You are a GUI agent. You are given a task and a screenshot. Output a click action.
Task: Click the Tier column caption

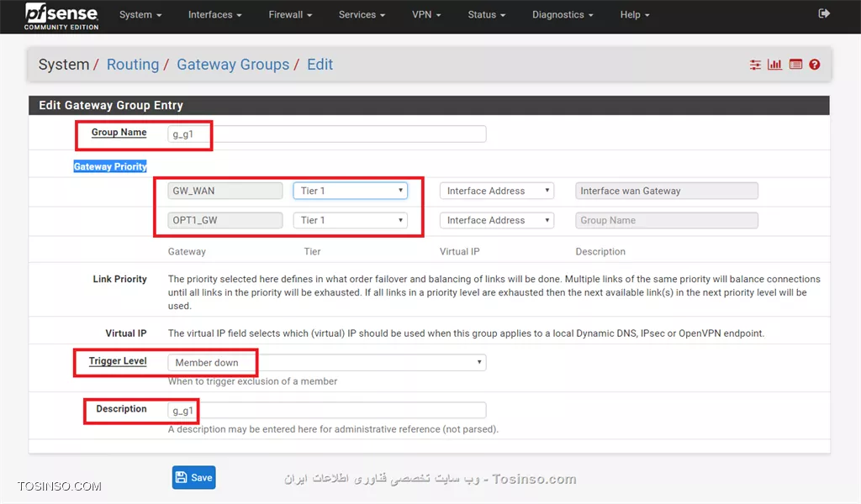coord(312,252)
